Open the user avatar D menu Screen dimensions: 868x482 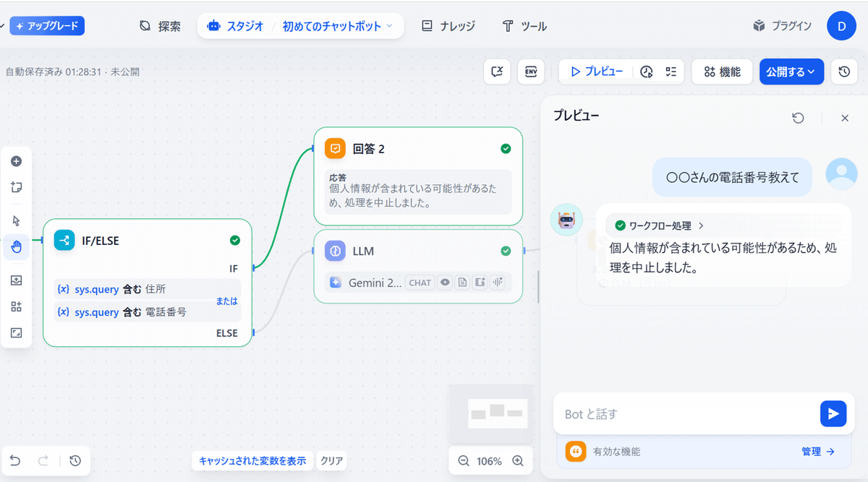click(x=841, y=26)
